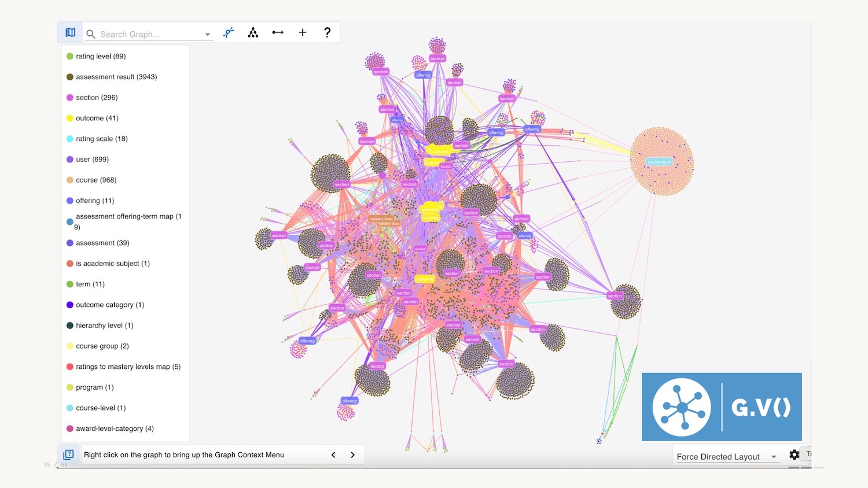Advance to next hint with right chevron
The width and height of the screenshot is (868, 488).
click(353, 454)
